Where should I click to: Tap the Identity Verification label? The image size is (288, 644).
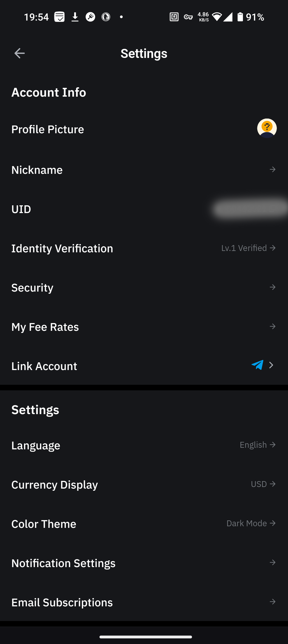(62, 248)
